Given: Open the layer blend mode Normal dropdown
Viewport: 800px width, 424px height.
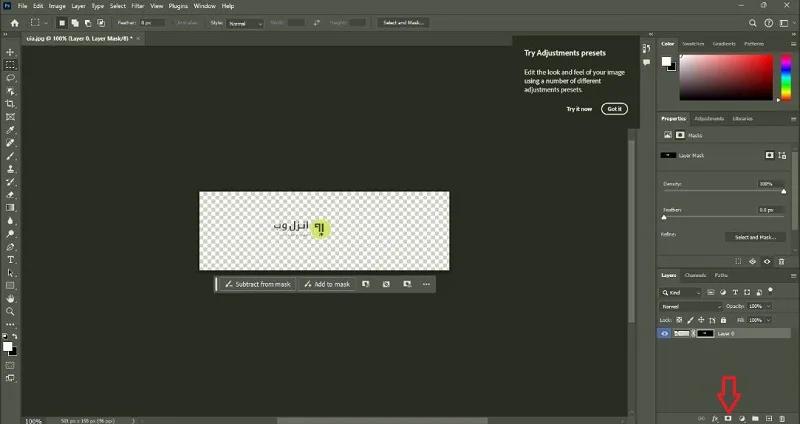Looking at the screenshot, I should [691, 307].
